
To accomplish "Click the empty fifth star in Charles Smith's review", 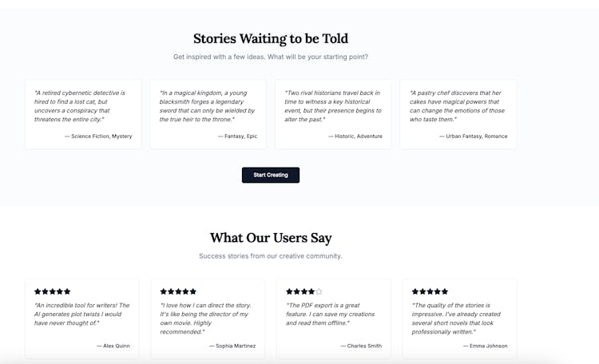I will 319,291.
